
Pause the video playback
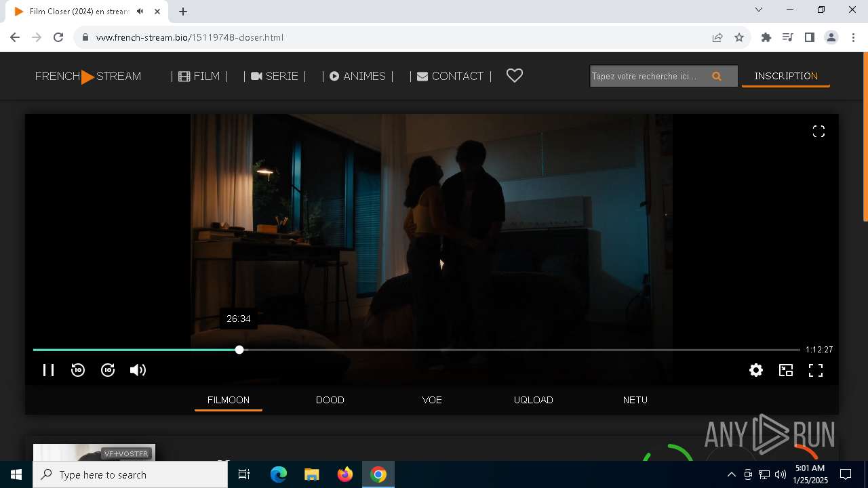pyautogui.click(x=48, y=370)
